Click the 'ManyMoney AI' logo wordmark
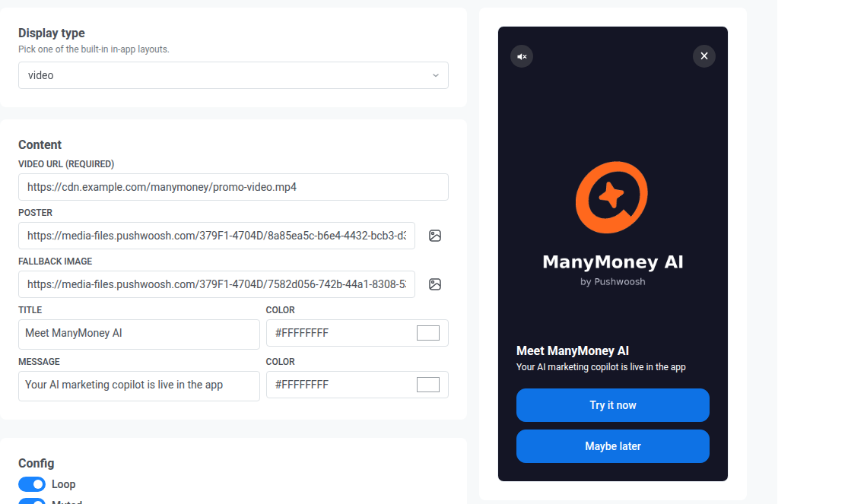 click(613, 262)
